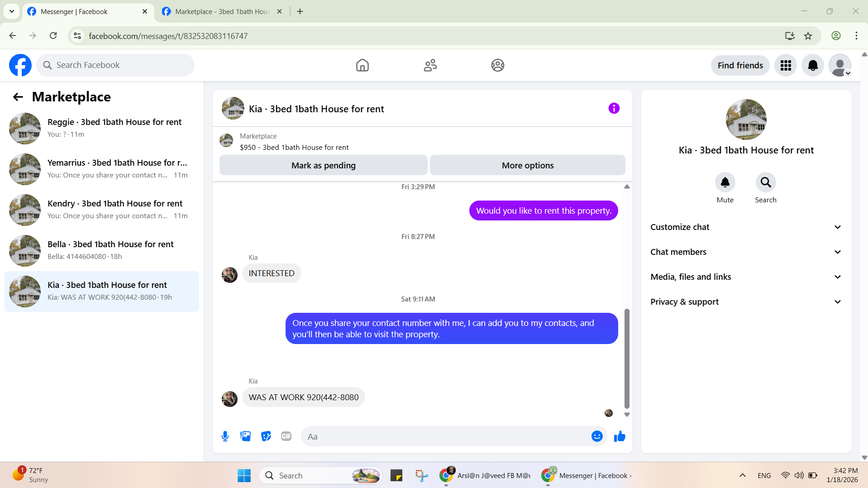Open the Facebook menu grid icon

(x=785, y=65)
